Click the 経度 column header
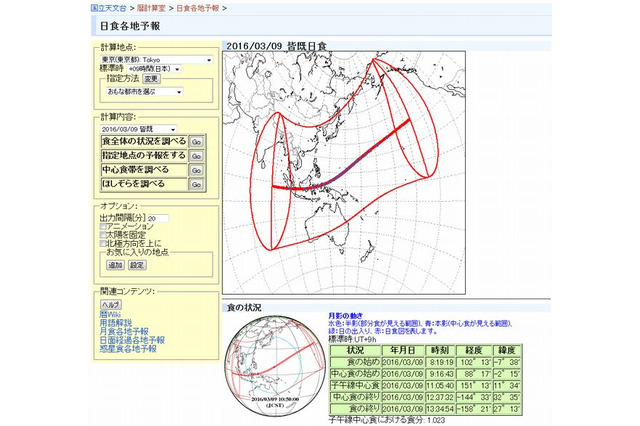The image size is (640, 426). tap(473, 350)
